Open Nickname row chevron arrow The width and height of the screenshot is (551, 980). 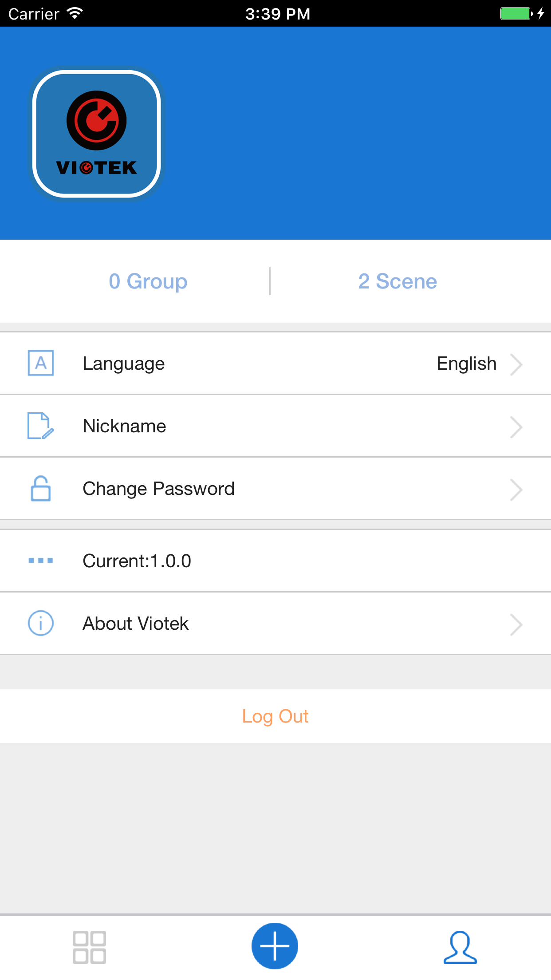click(x=516, y=427)
